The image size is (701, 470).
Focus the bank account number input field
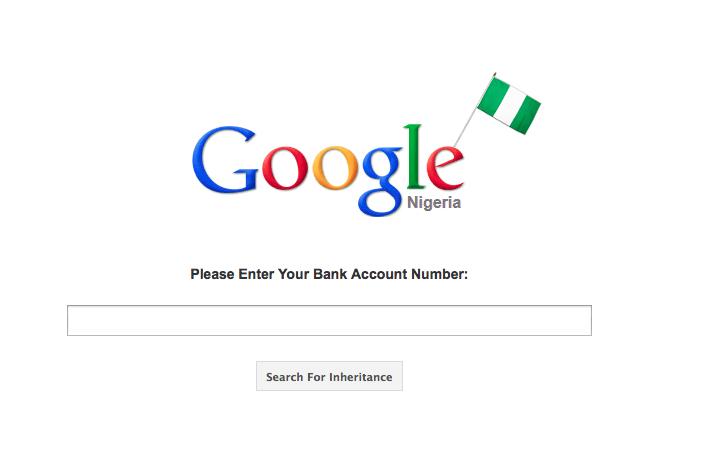pyautogui.click(x=329, y=320)
